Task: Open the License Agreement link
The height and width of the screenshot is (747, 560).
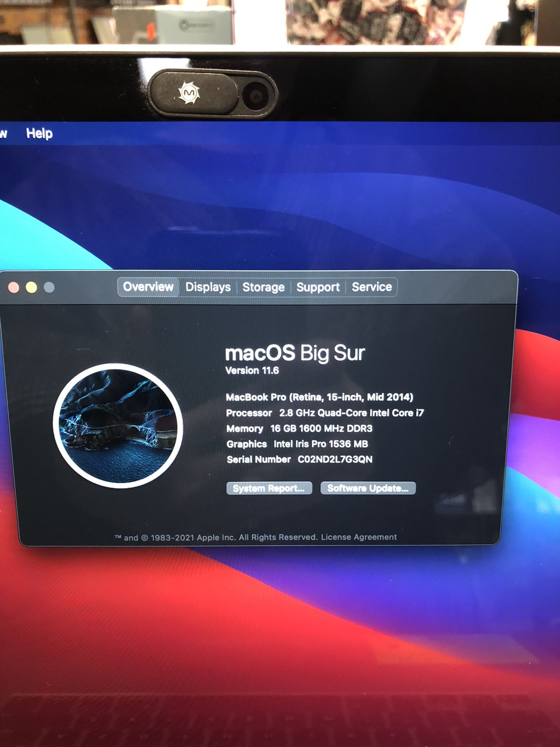Action: [359, 537]
